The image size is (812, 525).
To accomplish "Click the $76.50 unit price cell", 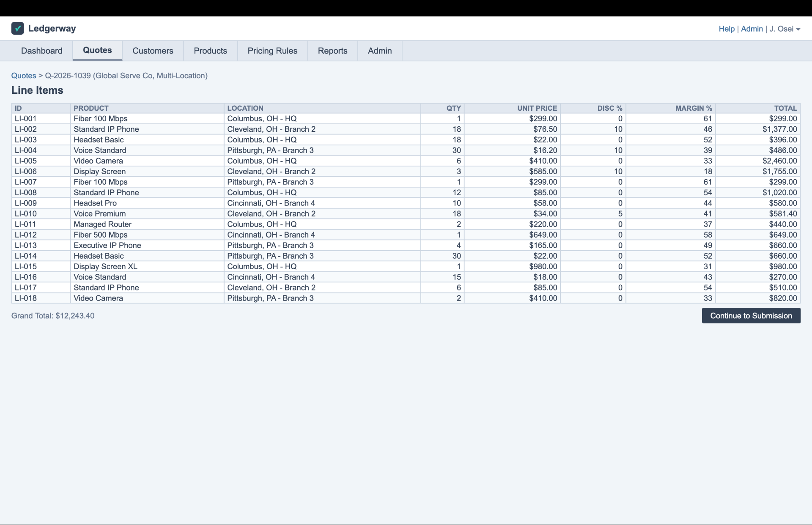I will [x=512, y=129].
